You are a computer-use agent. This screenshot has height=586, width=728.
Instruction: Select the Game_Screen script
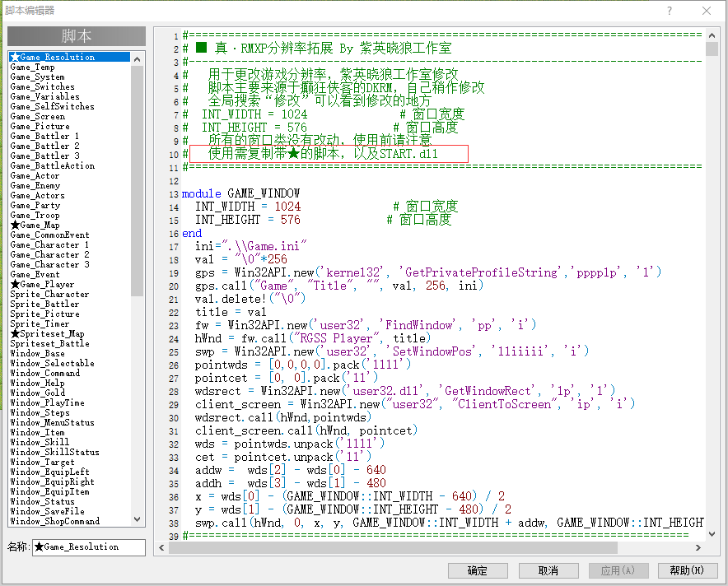pos(70,116)
